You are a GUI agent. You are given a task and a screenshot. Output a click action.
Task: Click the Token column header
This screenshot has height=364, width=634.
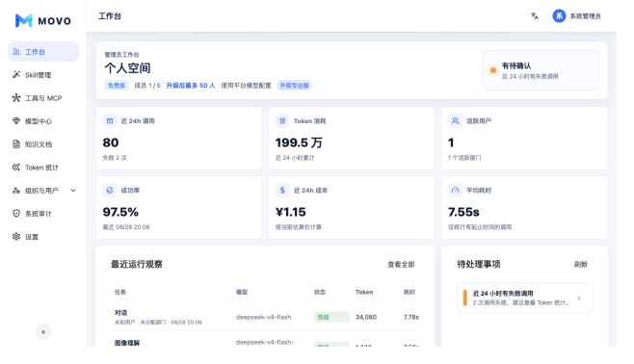click(x=364, y=292)
